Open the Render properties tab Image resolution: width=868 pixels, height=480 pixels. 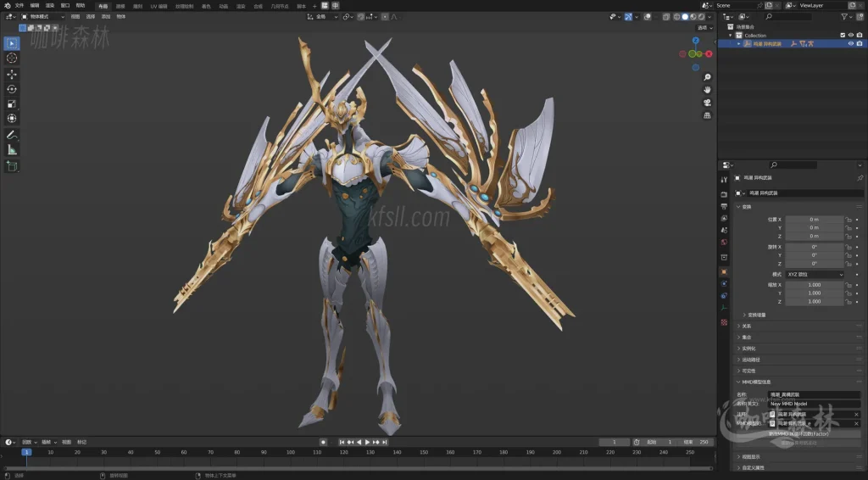pos(724,194)
